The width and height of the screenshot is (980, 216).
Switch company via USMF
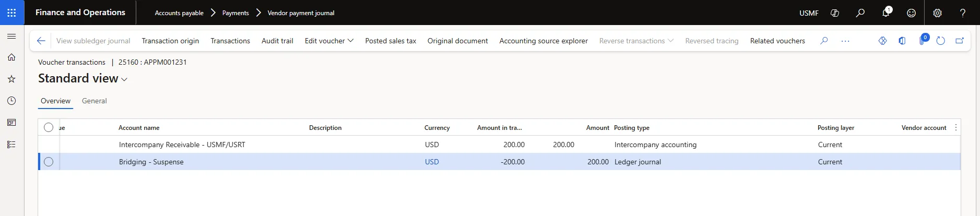point(809,13)
